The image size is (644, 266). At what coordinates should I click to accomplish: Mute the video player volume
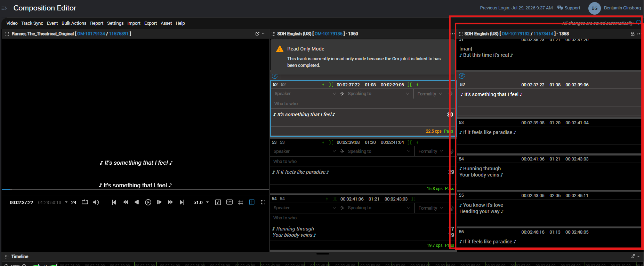[x=96, y=202]
